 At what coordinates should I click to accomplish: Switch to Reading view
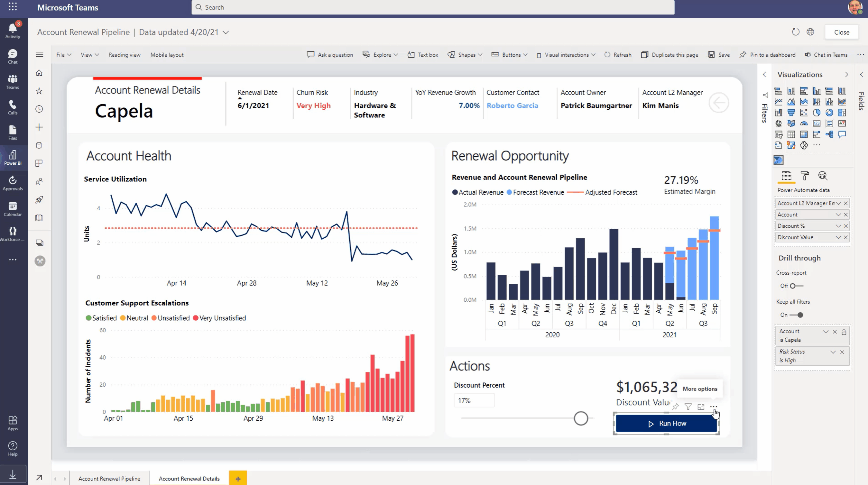click(x=124, y=55)
